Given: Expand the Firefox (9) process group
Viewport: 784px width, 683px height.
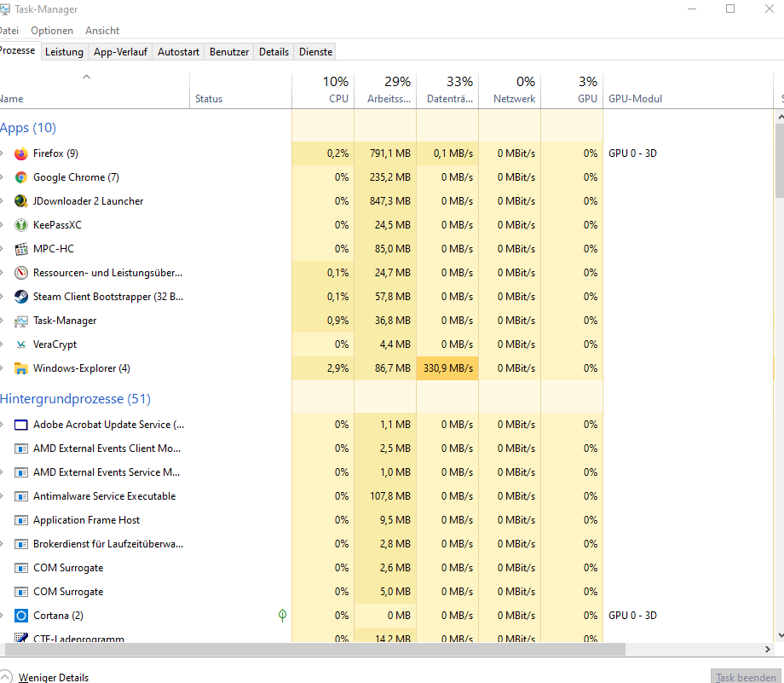Looking at the screenshot, I should click(x=2, y=153).
